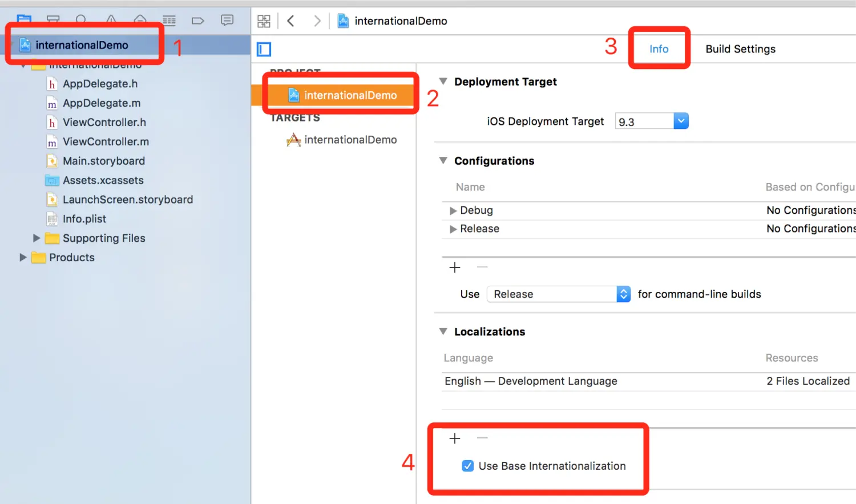Switch to the Info tab
Image resolution: width=856 pixels, height=504 pixels.
tap(659, 49)
